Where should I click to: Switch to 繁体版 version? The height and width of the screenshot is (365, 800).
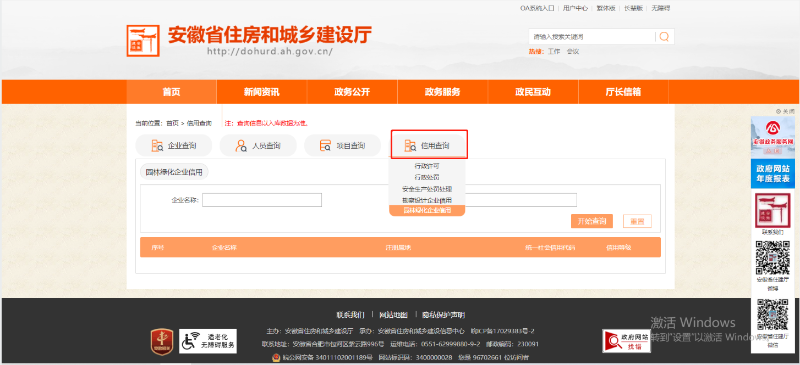pos(606,8)
